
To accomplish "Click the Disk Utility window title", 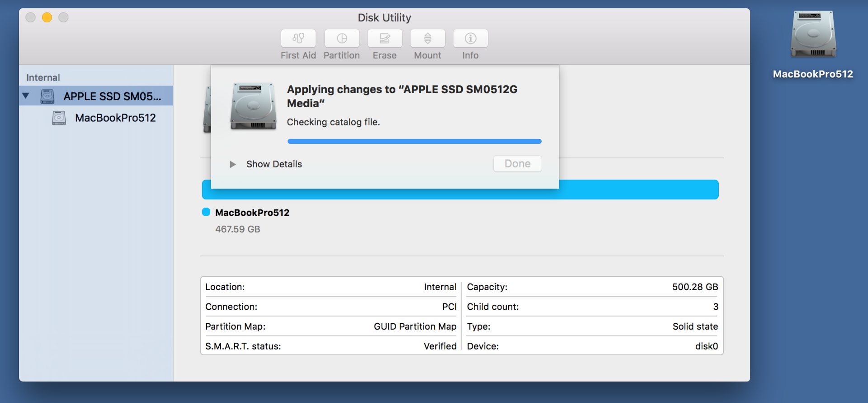I will (x=385, y=18).
